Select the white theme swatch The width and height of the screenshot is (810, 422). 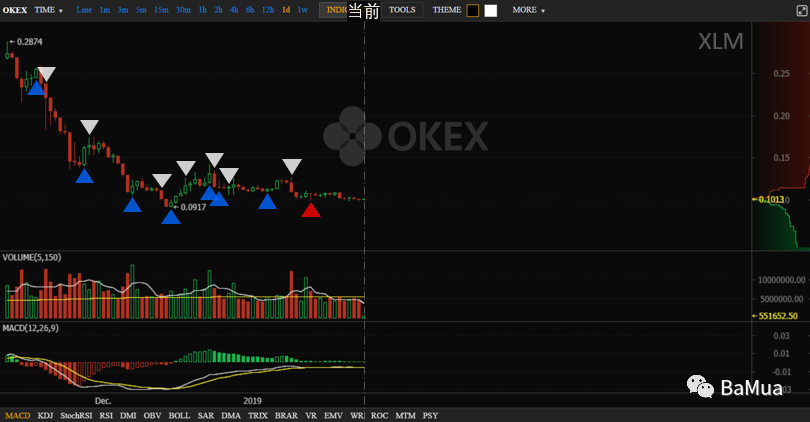click(491, 10)
